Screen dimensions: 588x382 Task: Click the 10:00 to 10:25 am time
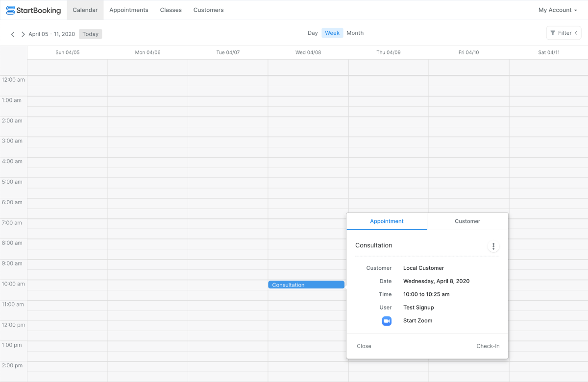tap(426, 294)
